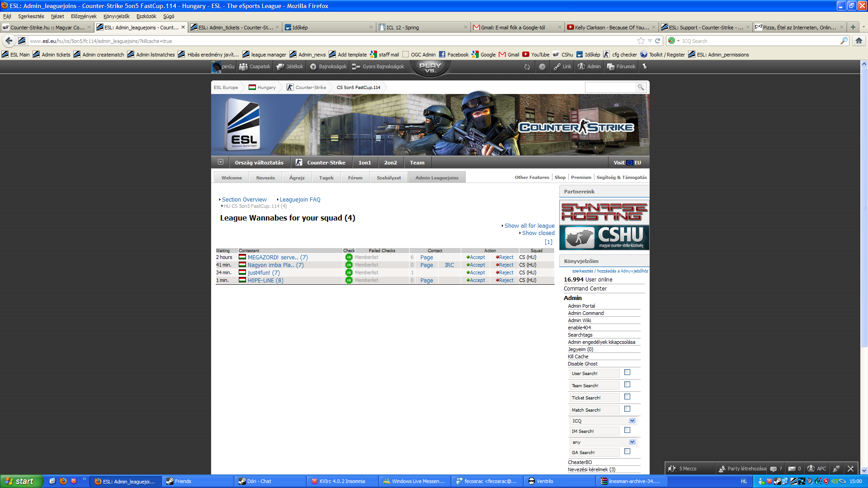This screenshot has width=868, height=488.
Task: Open the Kill Cache admin link
Action: (578, 357)
